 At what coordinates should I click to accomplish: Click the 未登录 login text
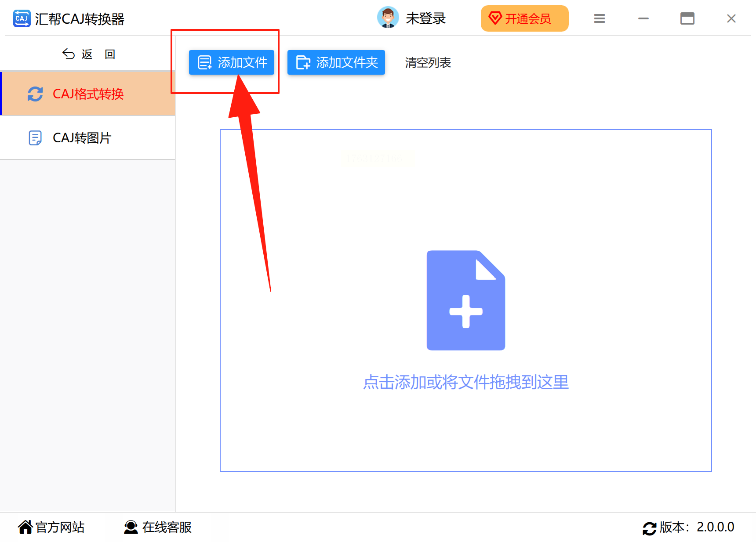[x=425, y=18]
